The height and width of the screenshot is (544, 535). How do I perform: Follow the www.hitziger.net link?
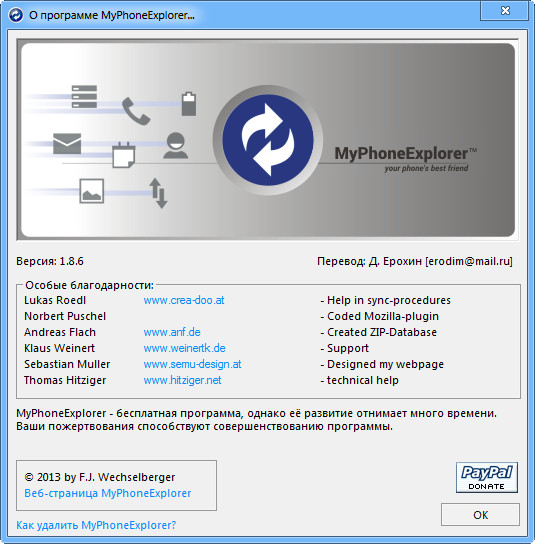pyautogui.click(x=182, y=380)
